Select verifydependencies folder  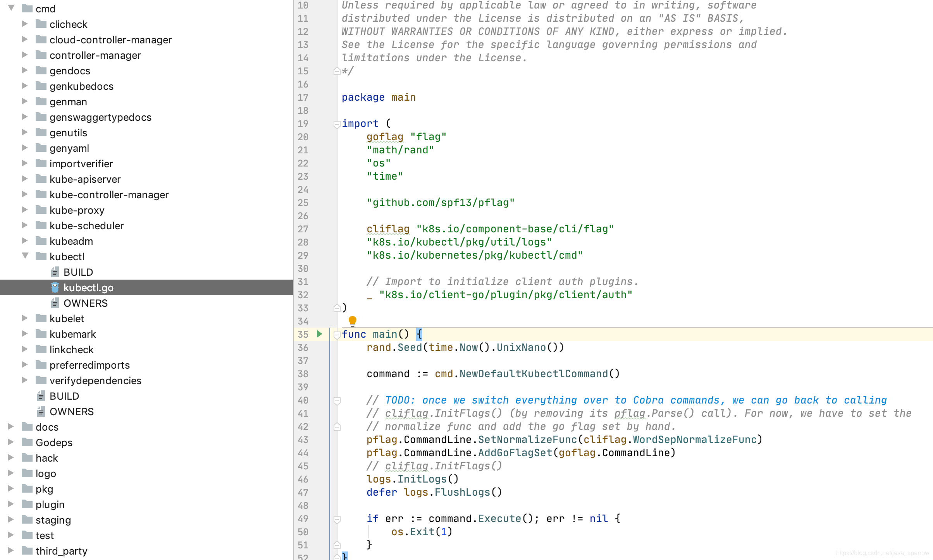95,381
